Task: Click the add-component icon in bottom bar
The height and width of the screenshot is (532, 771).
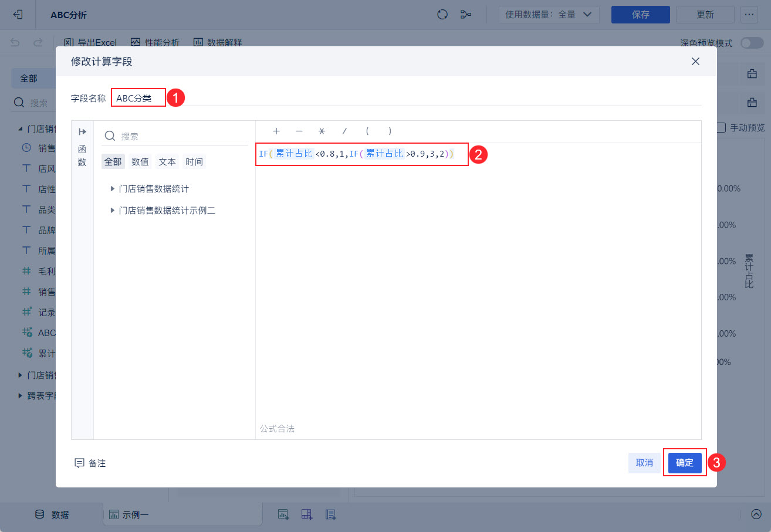Action: point(283,514)
